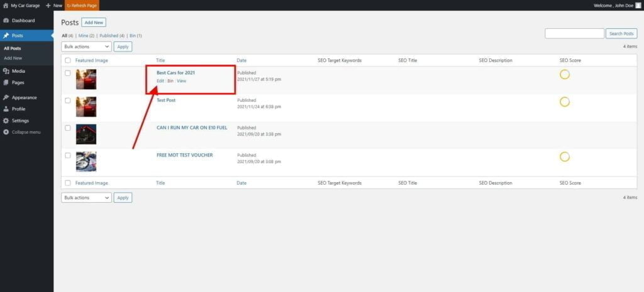Click the Dashboard gauge icon in sidebar

pos(6,21)
